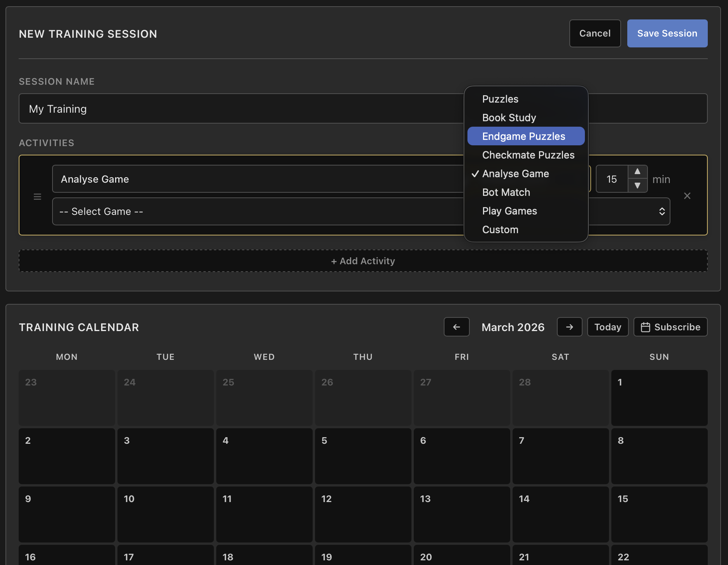The width and height of the screenshot is (728, 565).
Task: Go to the previous month arrow
Action: (x=456, y=327)
